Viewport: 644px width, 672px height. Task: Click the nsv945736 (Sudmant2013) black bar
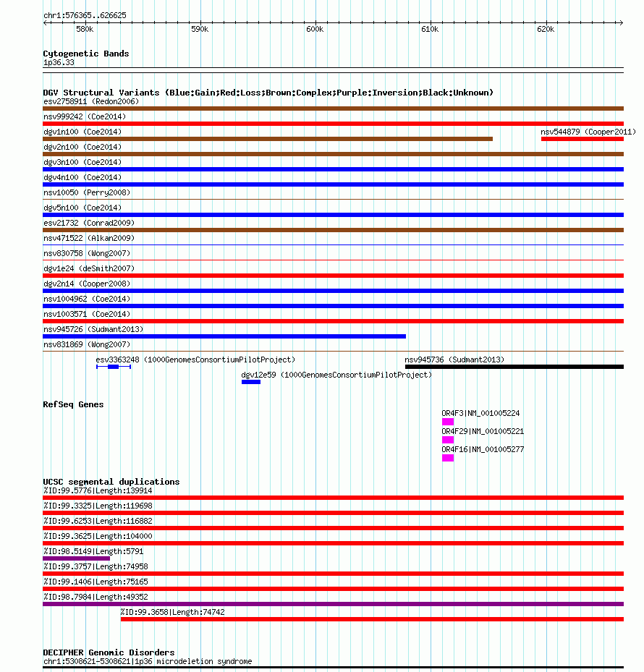coord(514,367)
